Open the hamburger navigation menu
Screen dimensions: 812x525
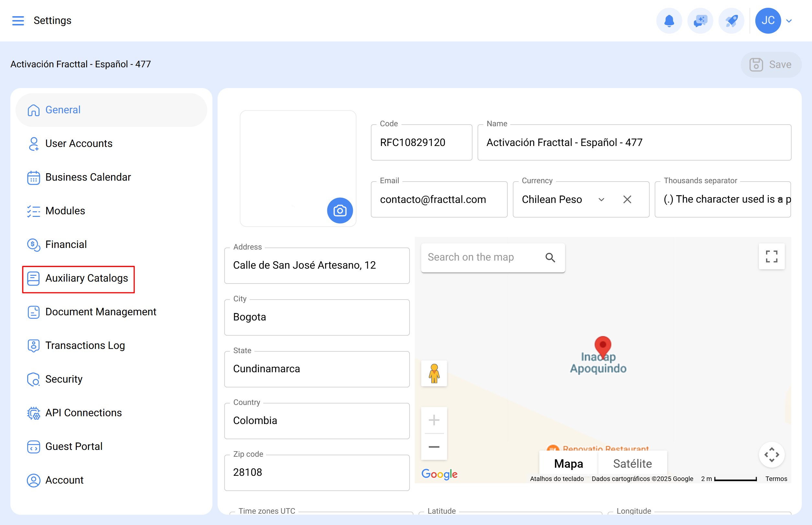pyautogui.click(x=18, y=20)
